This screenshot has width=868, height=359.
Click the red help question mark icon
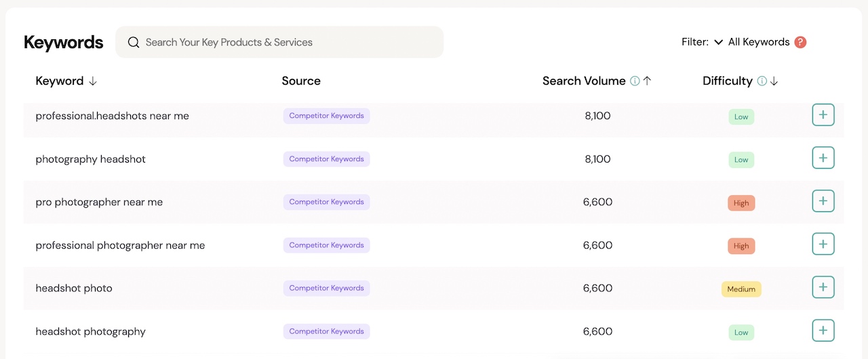point(800,42)
